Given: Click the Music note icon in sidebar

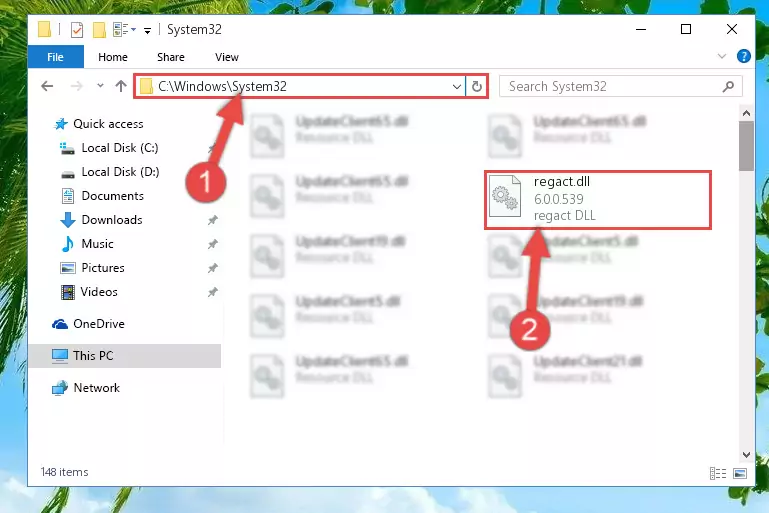Looking at the screenshot, I should coord(68,244).
